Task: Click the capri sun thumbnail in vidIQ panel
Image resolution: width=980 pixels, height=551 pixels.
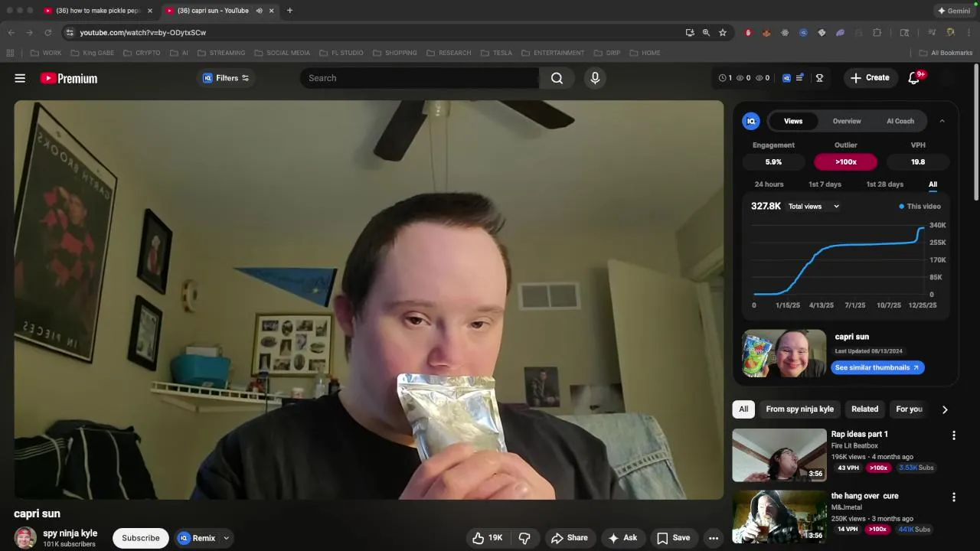Action: pyautogui.click(x=784, y=354)
